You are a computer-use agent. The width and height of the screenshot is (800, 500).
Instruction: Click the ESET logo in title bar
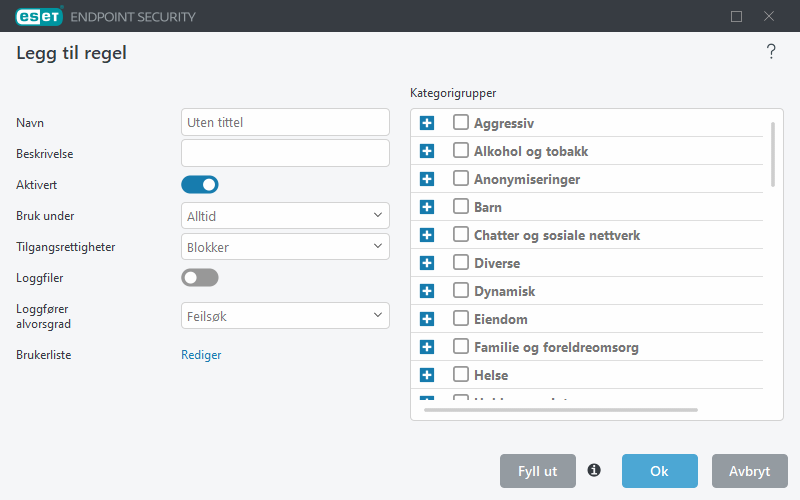(x=39, y=16)
